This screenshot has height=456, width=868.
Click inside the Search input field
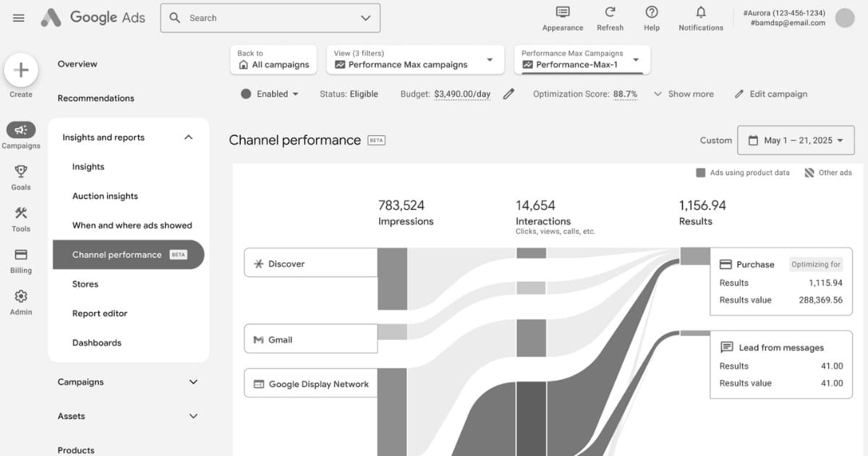click(271, 18)
